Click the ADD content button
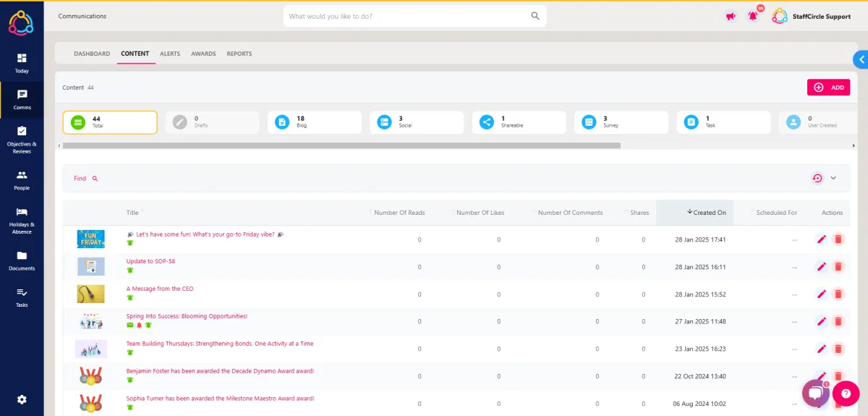 pyautogui.click(x=828, y=88)
